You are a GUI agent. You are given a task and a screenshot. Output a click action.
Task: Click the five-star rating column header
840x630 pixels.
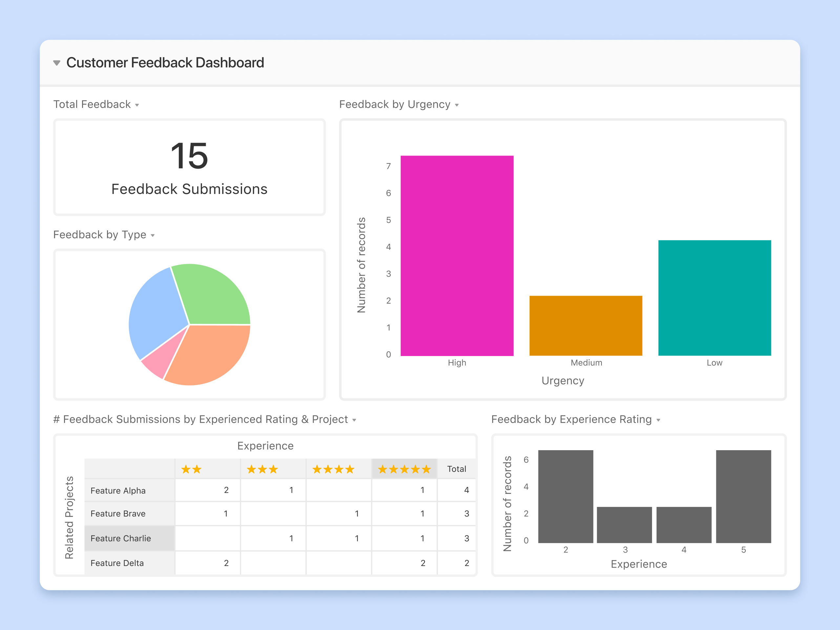point(404,469)
